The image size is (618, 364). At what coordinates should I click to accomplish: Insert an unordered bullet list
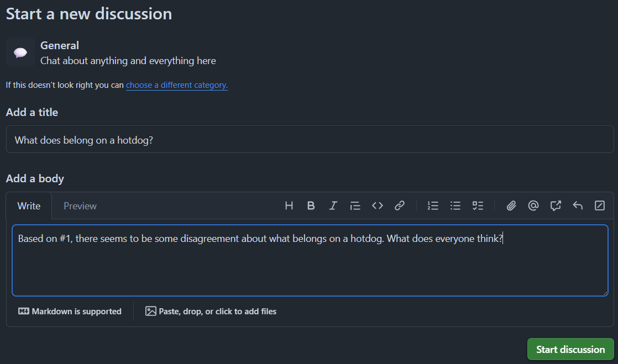click(455, 205)
